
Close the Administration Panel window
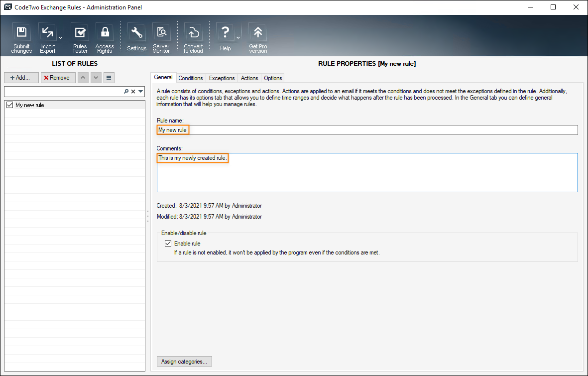pos(576,7)
